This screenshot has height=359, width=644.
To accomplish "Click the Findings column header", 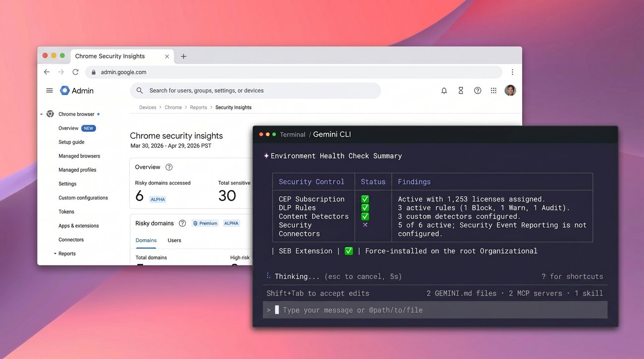I will pyautogui.click(x=414, y=182).
